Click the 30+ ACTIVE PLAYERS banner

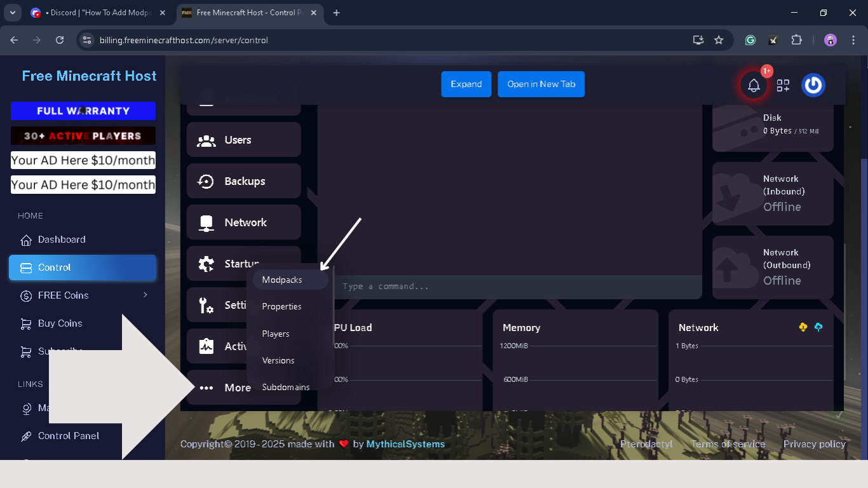pyautogui.click(x=83, y=136)
